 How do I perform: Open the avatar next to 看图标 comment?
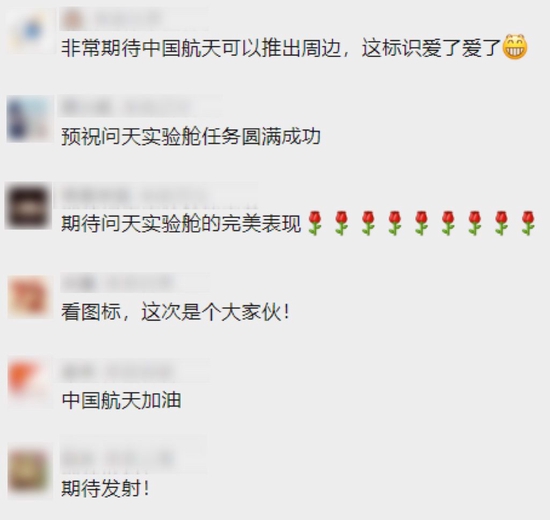(x=29, y=296)
